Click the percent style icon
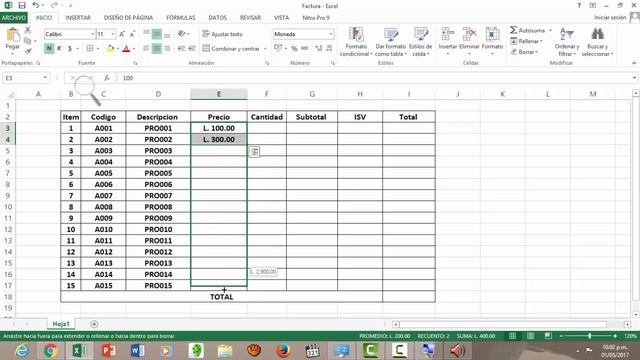The image size is (640, 360). 294,49
